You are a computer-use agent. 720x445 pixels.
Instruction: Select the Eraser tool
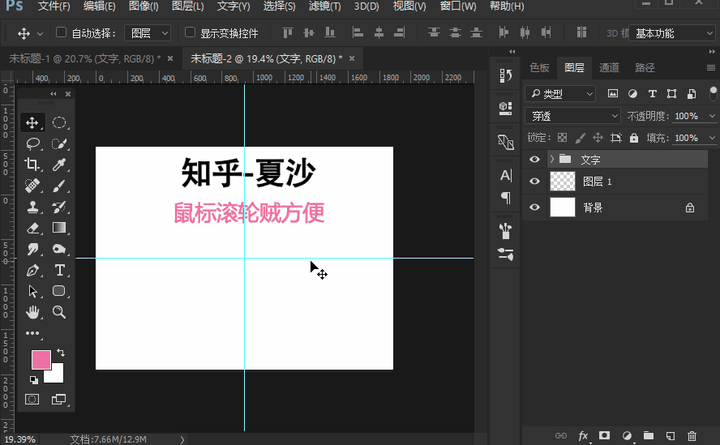pos(32,228)
